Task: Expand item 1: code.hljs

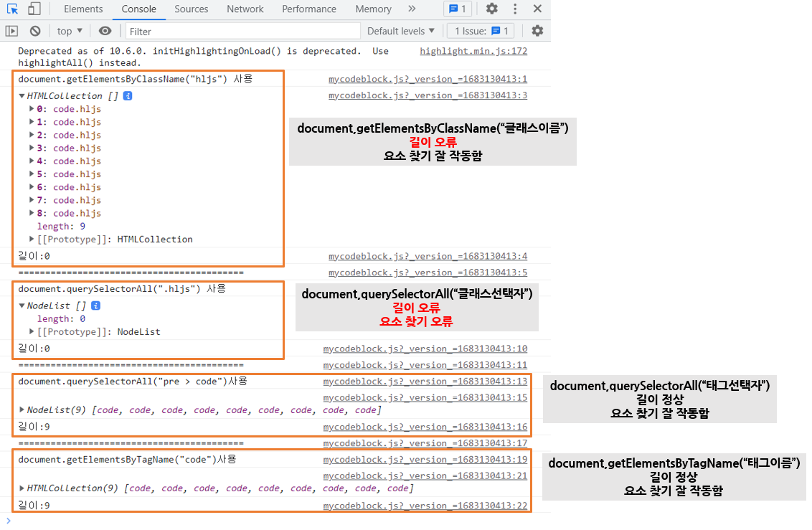Action: point(32,122)
